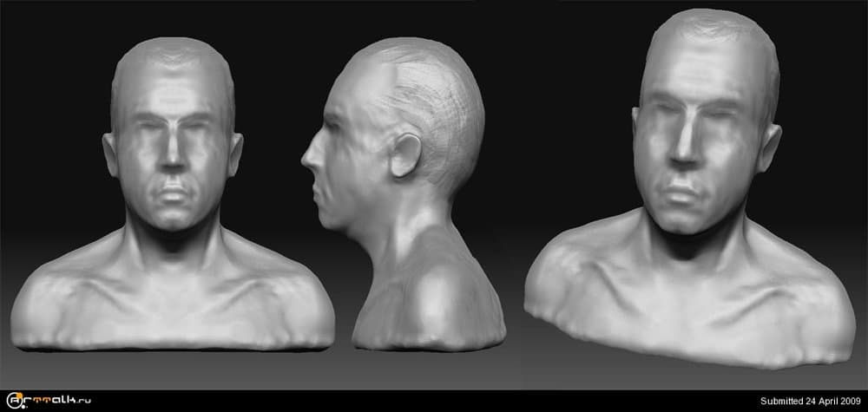The height and width of the screenshot is (412, 868).
Task: Click the lips on the front-view bust
Action: pos(173,192)
